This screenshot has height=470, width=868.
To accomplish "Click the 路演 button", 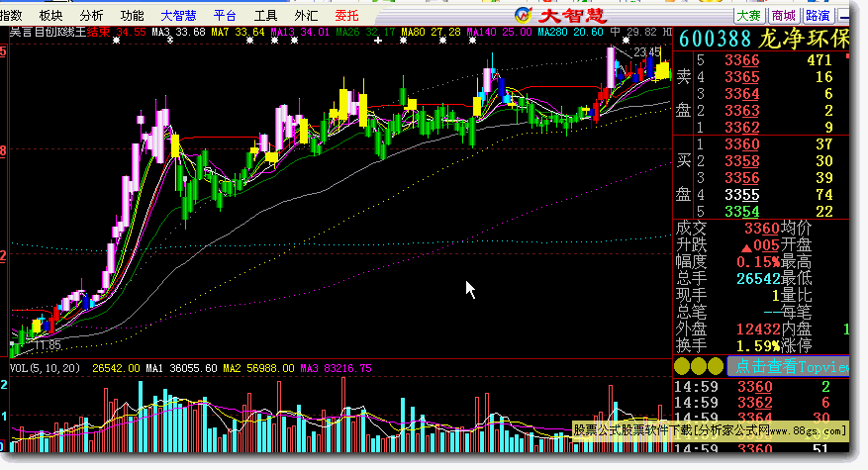I will pyautogui.click(x=819, y=16).
